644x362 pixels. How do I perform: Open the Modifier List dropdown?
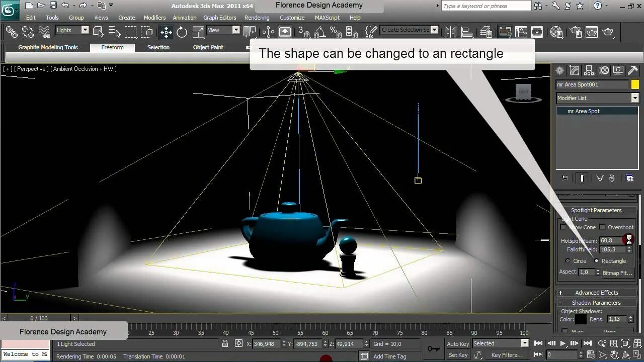coord(634,98)
